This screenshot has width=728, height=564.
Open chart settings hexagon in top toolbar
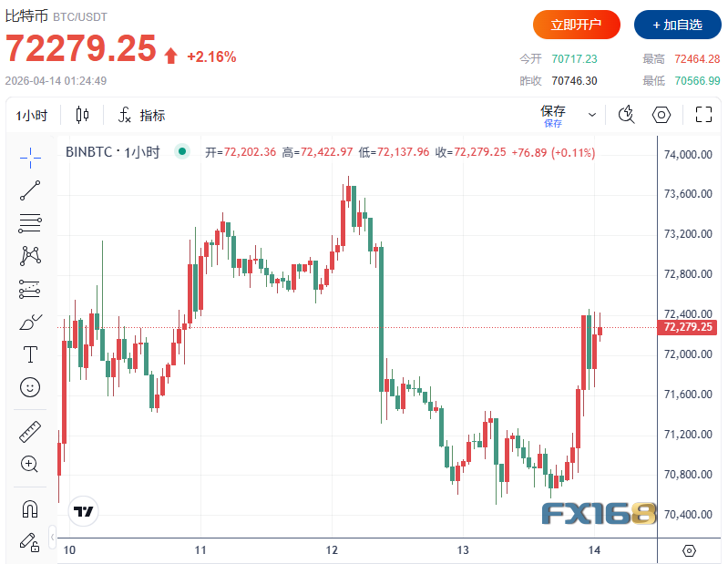click(662, 115)
